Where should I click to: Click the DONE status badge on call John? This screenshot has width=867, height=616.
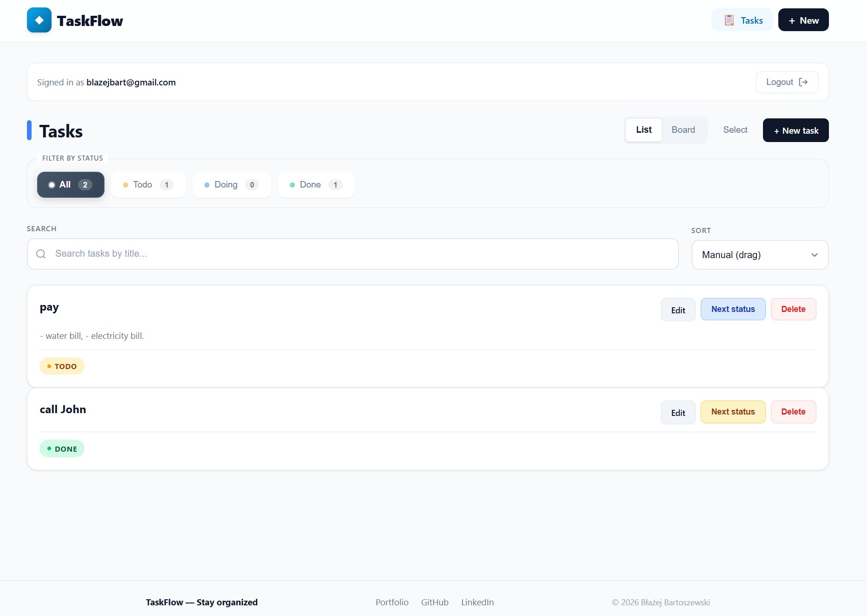62,449
